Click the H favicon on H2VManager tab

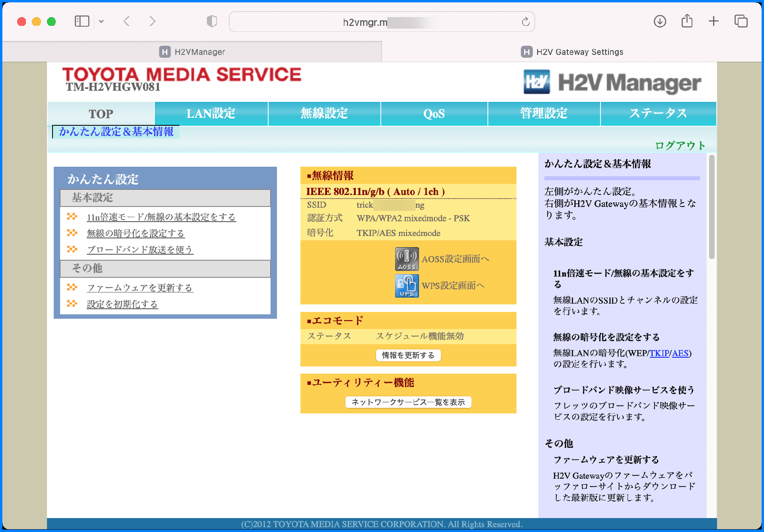pyautogui.click(x=165, y=52)
